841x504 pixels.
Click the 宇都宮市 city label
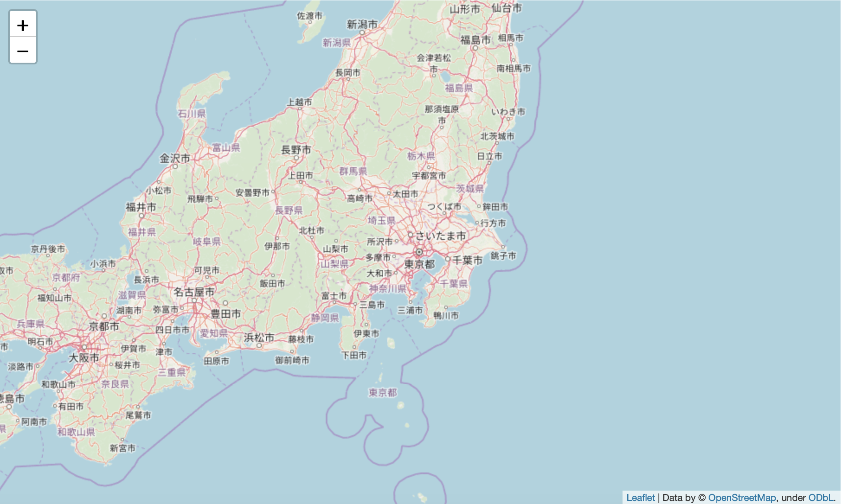(x=429, y=176)
